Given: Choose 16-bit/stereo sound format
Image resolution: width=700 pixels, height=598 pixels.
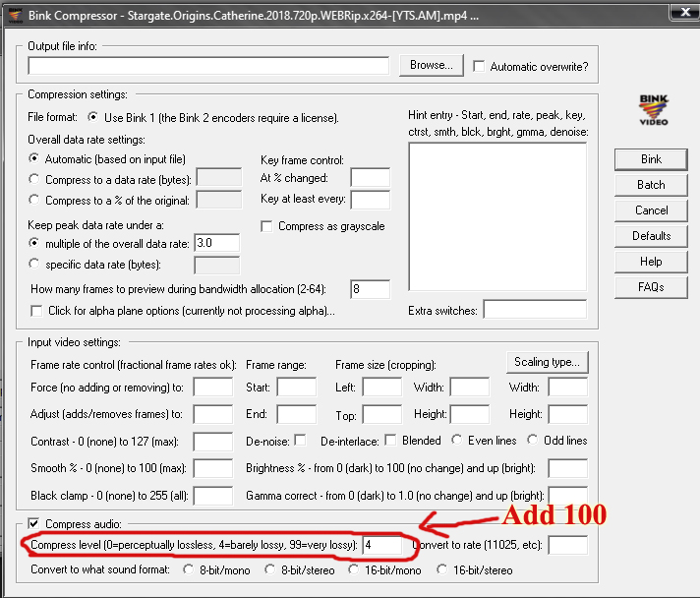Looking at the screenshot, I should point(442,569).
